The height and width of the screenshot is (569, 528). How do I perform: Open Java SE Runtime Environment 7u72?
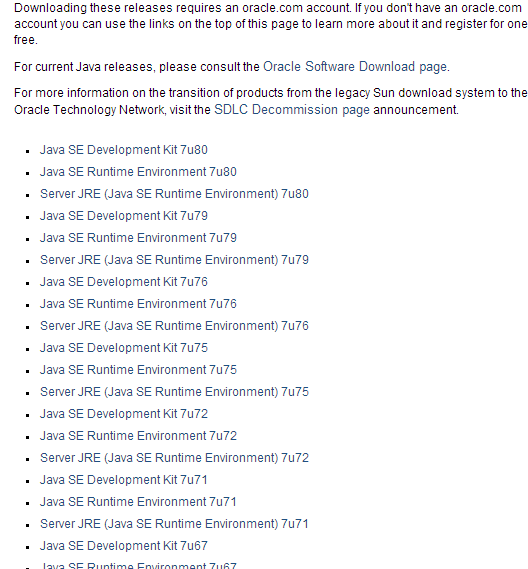[x=138, y=436]
